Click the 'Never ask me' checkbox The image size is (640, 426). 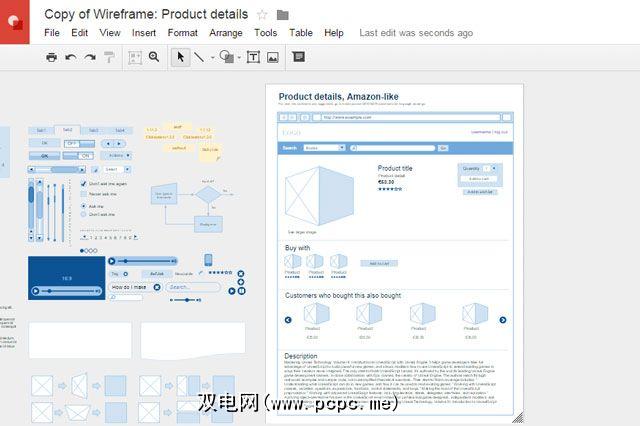[84, 194]
